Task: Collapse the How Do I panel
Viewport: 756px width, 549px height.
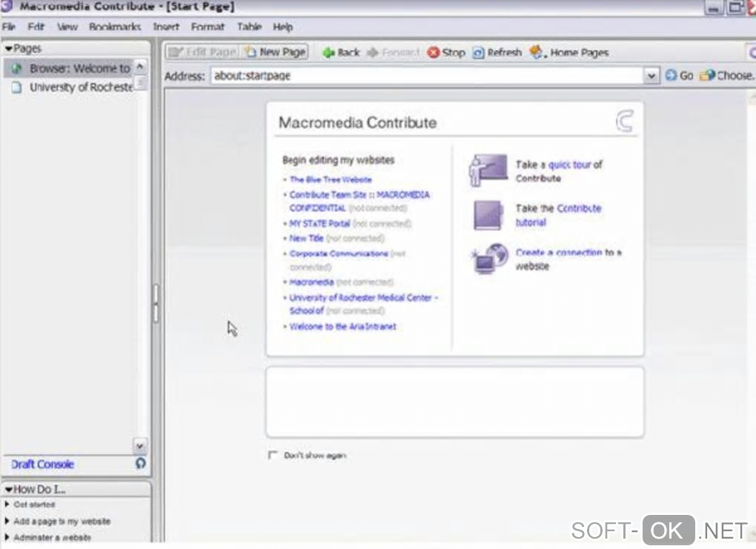Action: (8, 489)
